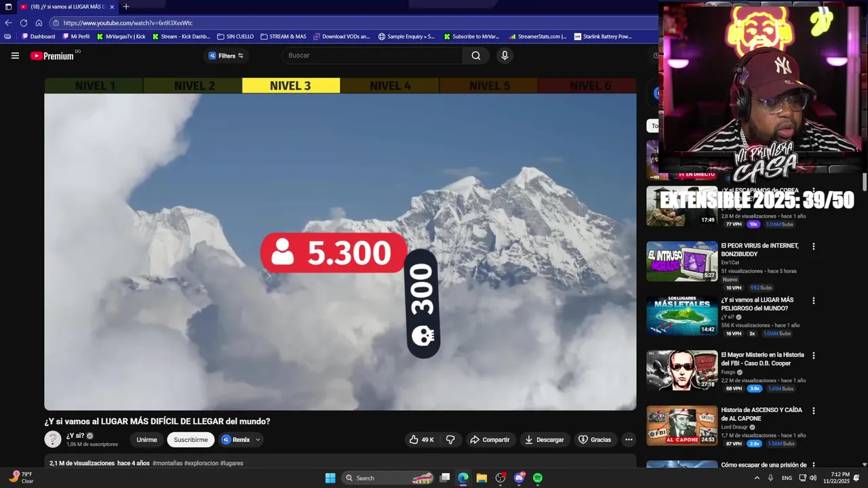Viewport: 868px width, 488px height.
Task: Open Windows Start menu
Action: click(x=330, y=478)
